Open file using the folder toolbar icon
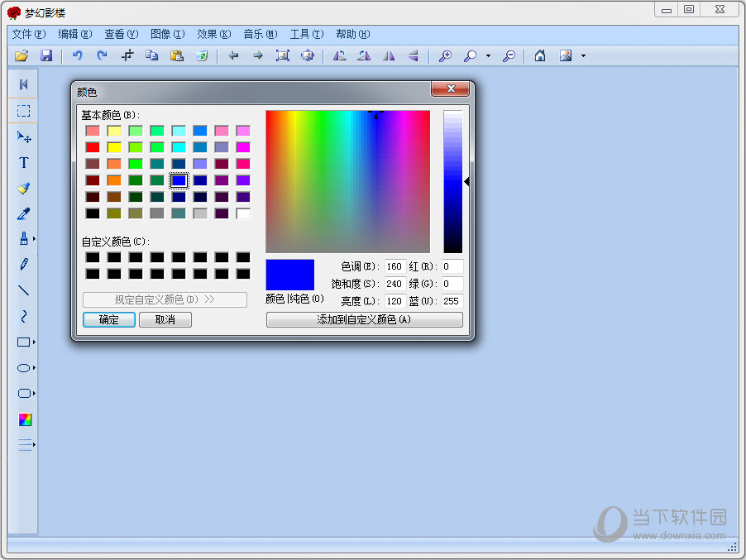This screenshot has height=560, width=746. (21, 55)
